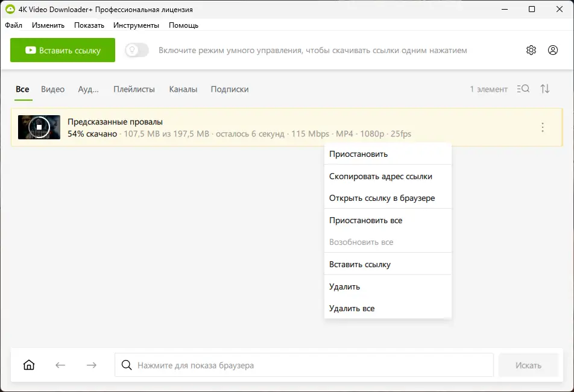Image resolution: width=574 pixels, height=392 pixels.
Task: Click the magnifier icon in browser field
Action: click(126, 365)
